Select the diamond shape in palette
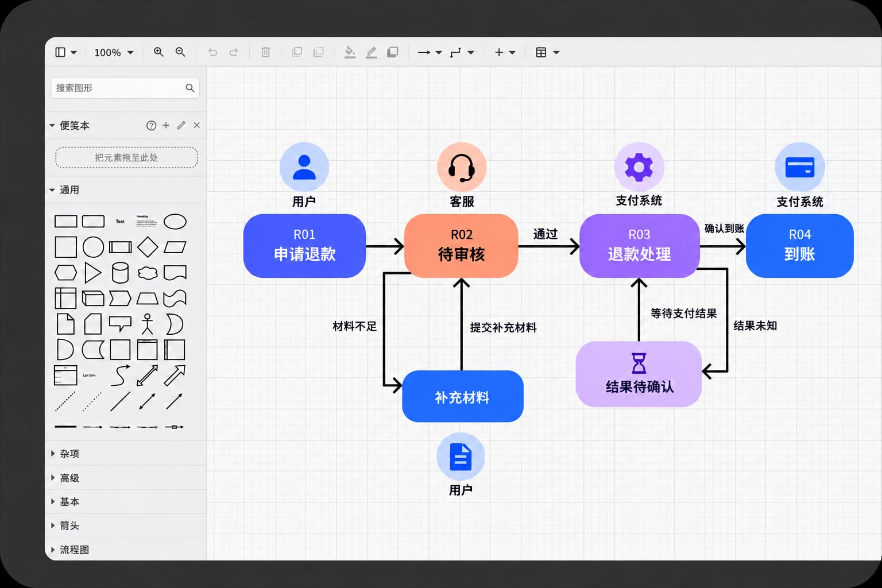Image resolution: width=882 pixels, height=588 pixels. [x=148, y=247]
